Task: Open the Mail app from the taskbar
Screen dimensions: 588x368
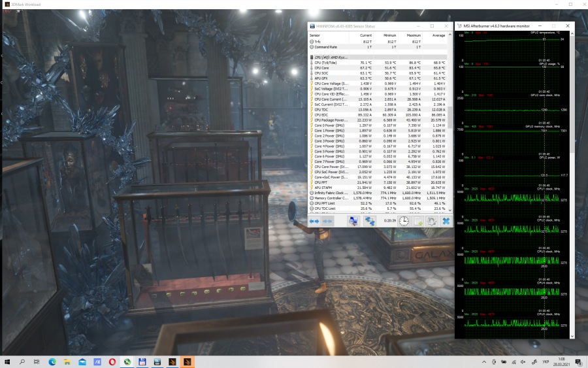Action: pyautogui.click(x=82, y=361)
